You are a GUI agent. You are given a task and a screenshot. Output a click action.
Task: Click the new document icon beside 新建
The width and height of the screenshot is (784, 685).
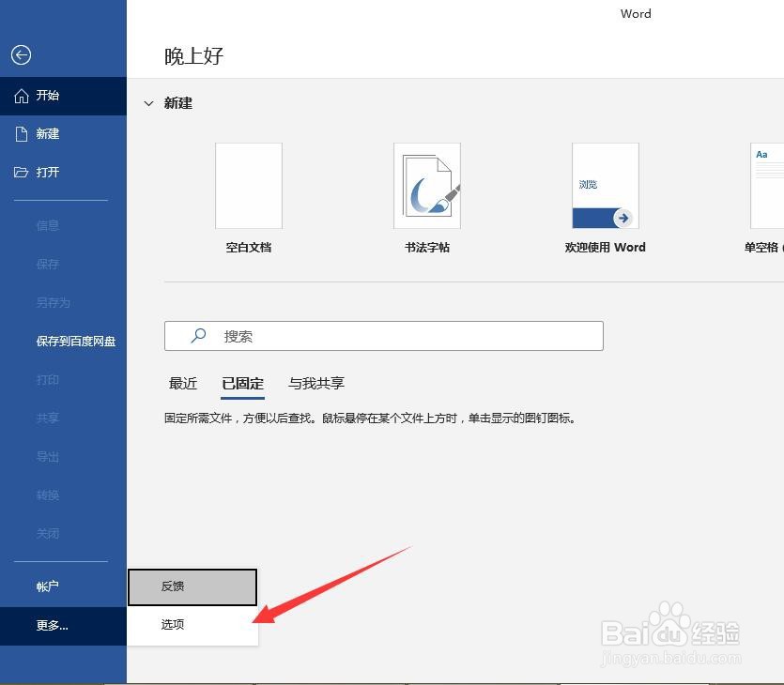[x=21, y=134]
